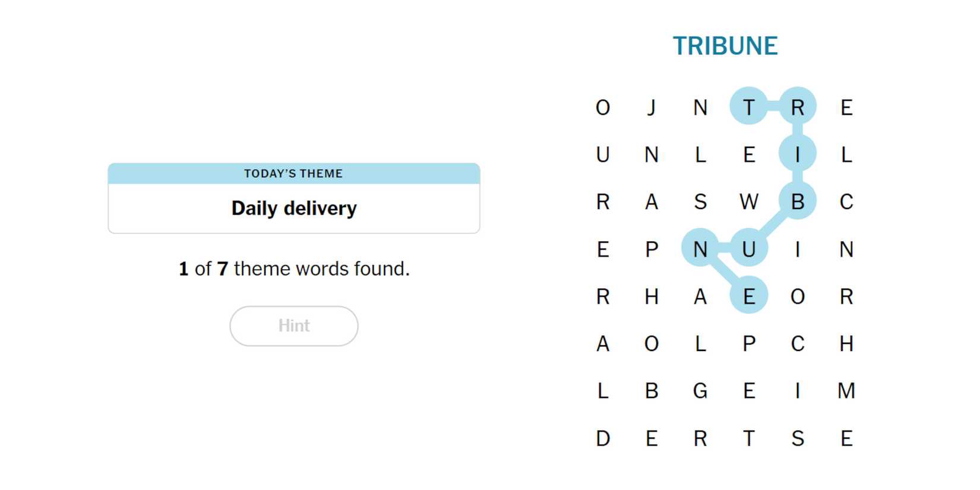Image resolution: width=980 pixels, height=490 pixels.
Task: Select letter J in the grid
Action: 652,107
